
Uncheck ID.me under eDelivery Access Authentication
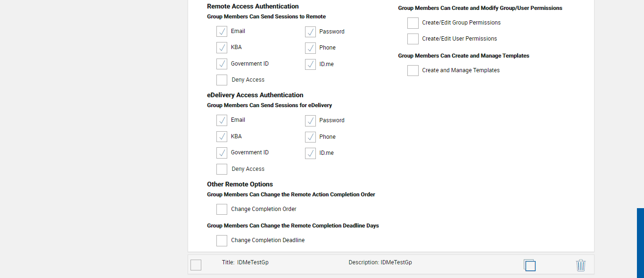[310, 153]
